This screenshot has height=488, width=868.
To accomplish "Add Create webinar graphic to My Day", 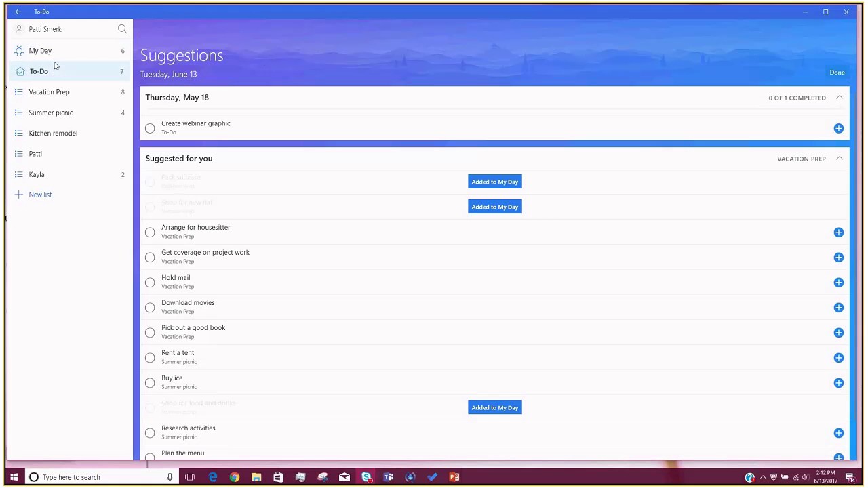I will pos(838,128).
